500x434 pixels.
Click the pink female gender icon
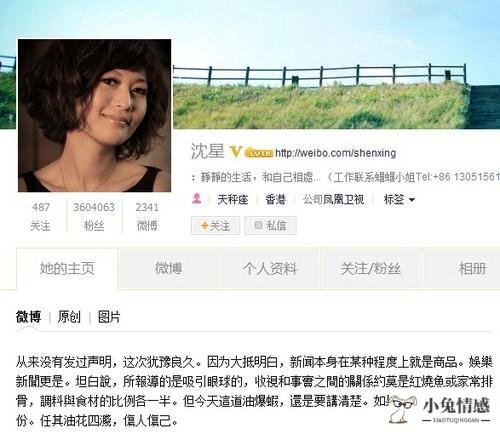coord(197,199)
